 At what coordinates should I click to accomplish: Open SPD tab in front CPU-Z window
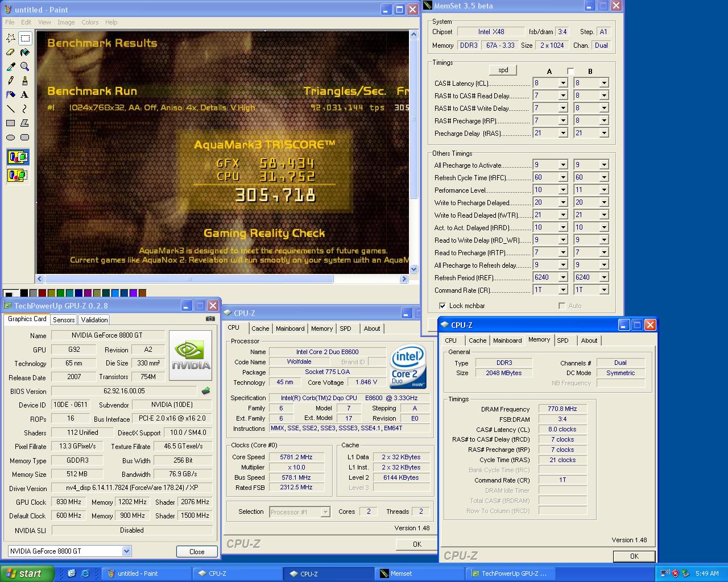coord(562,340)
